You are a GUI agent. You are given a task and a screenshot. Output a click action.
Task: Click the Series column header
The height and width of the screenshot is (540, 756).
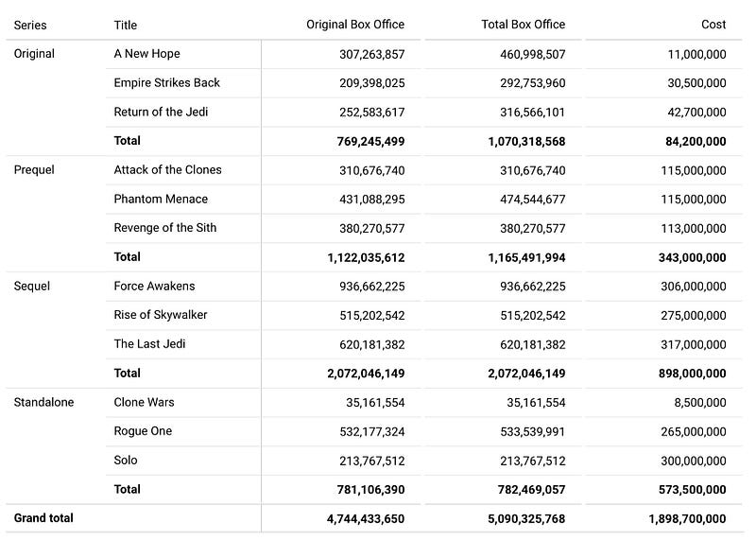coord(30,25)
